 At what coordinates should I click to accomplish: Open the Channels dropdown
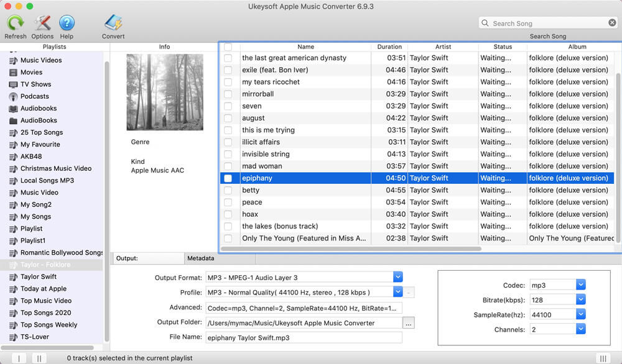581,329
